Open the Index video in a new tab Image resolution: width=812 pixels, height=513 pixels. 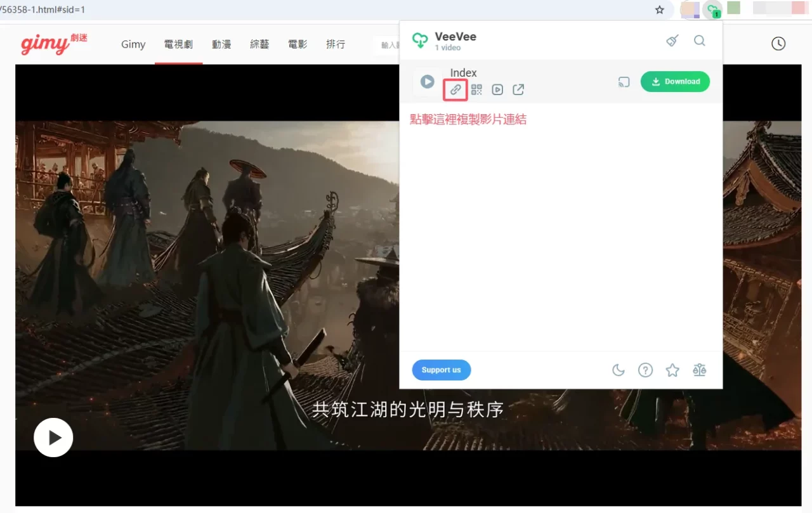point(518,89)
